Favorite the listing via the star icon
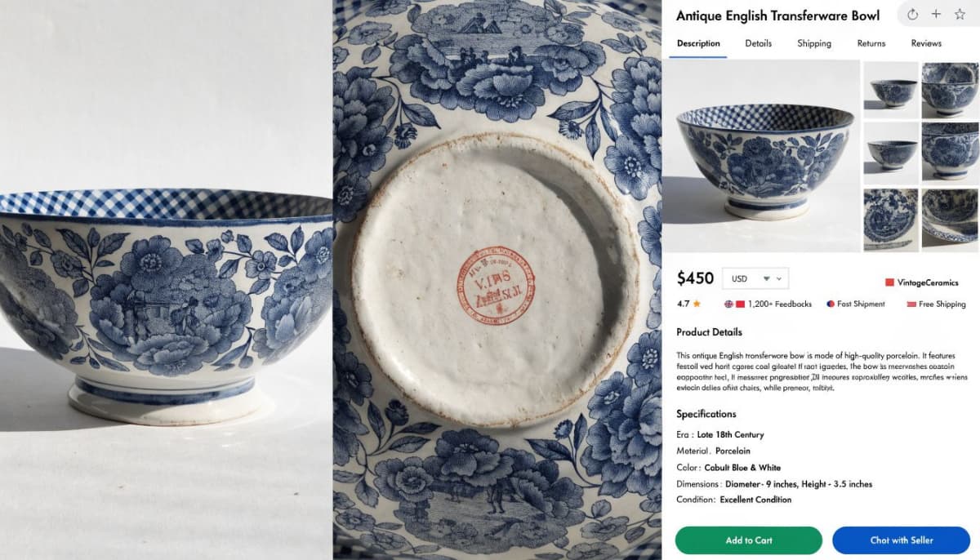980x560 pixels. click(960, 14)
